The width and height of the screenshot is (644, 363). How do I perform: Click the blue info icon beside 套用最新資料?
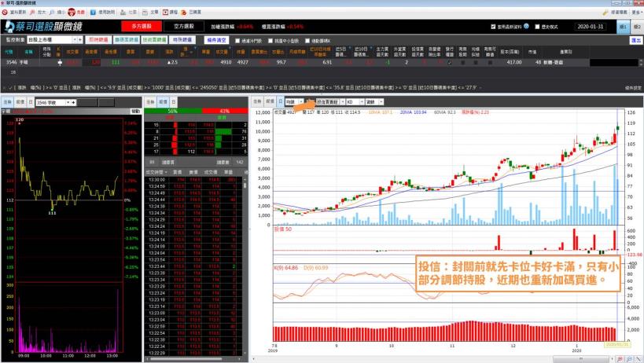click(x=526, y=26)
